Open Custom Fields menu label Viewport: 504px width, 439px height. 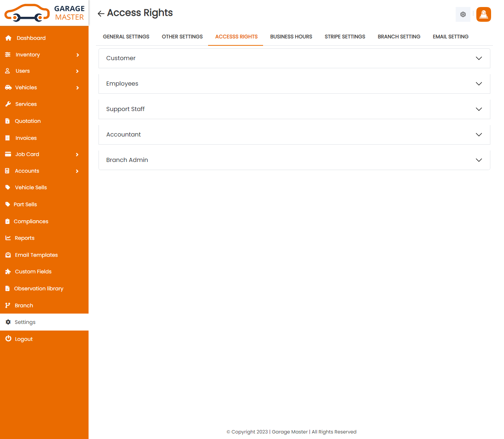click(x=33, y=272)
